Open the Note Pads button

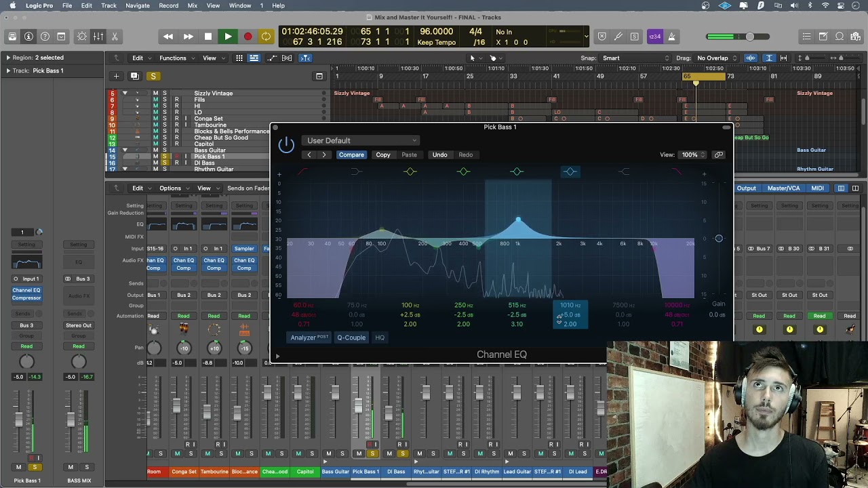click(823, 37)
